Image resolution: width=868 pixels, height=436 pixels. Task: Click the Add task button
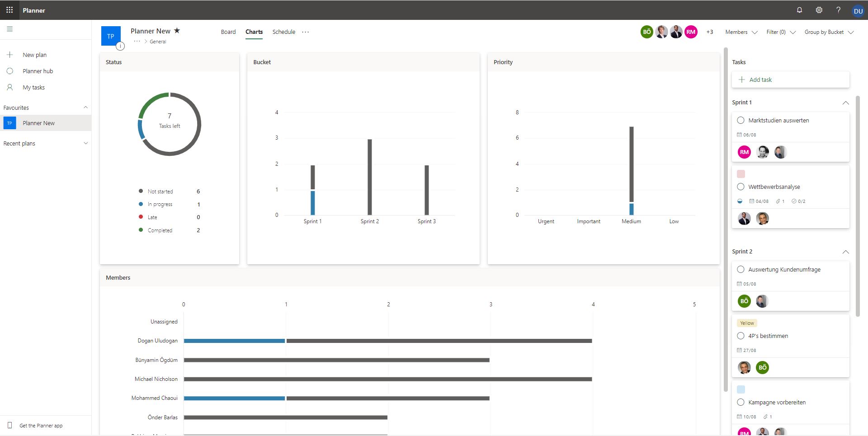coord(790,80)
